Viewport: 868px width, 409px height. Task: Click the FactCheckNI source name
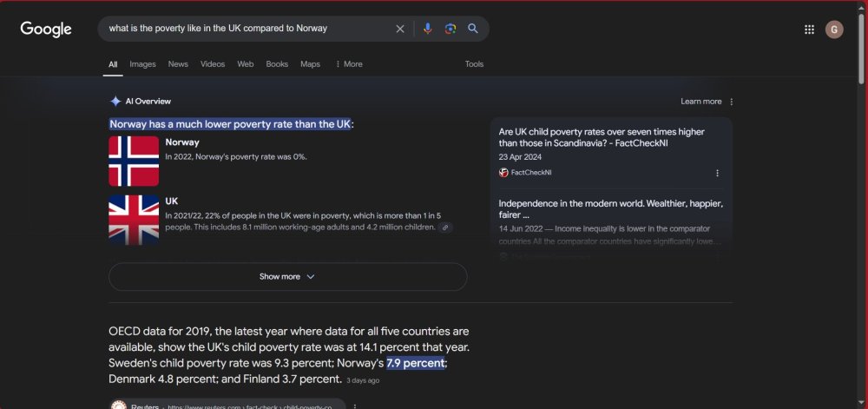click(531, 173)
